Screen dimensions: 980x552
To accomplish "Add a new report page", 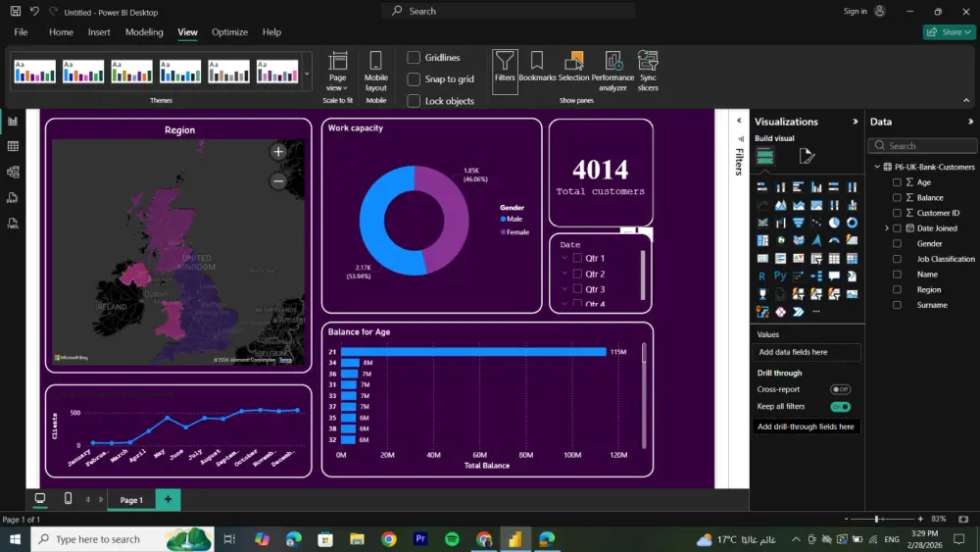I will tap(168, 499).
